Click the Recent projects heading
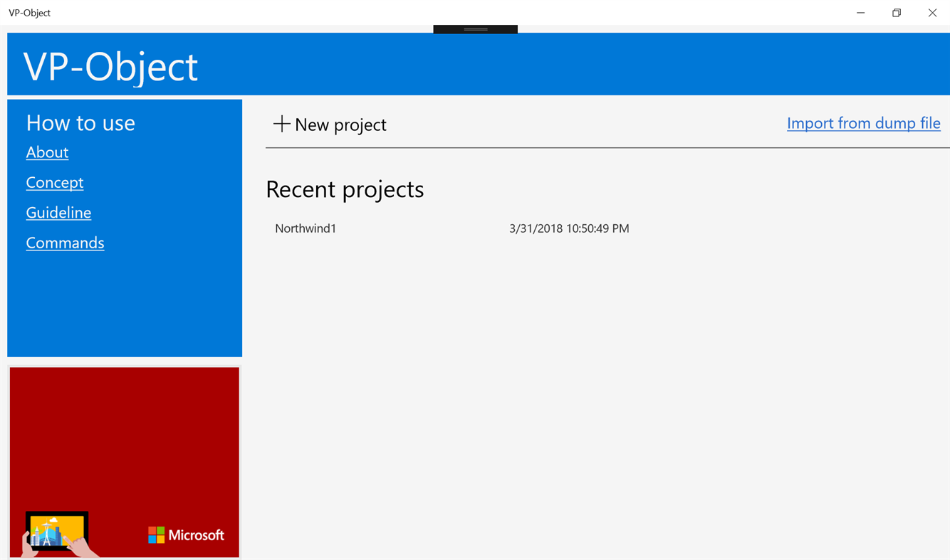 (345, 189)
